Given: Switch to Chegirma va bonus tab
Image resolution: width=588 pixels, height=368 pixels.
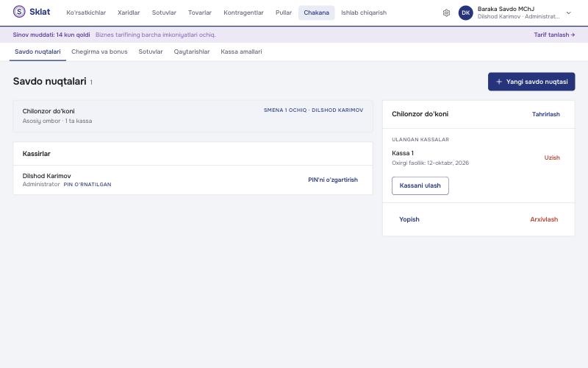Looking at the screenshot, I should point(99,52).
